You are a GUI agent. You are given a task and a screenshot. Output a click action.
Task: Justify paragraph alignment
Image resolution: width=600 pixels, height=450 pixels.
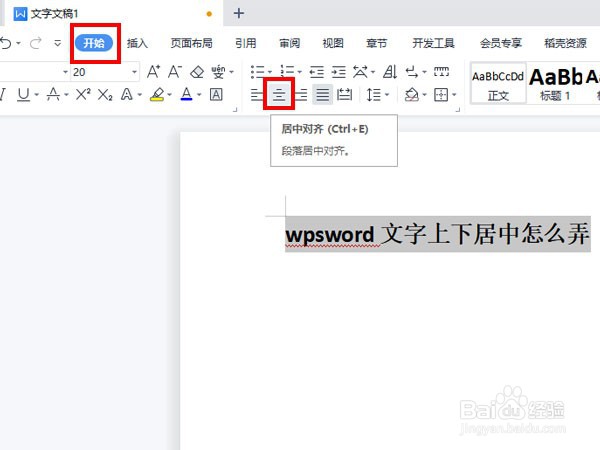tap(323, 95)
